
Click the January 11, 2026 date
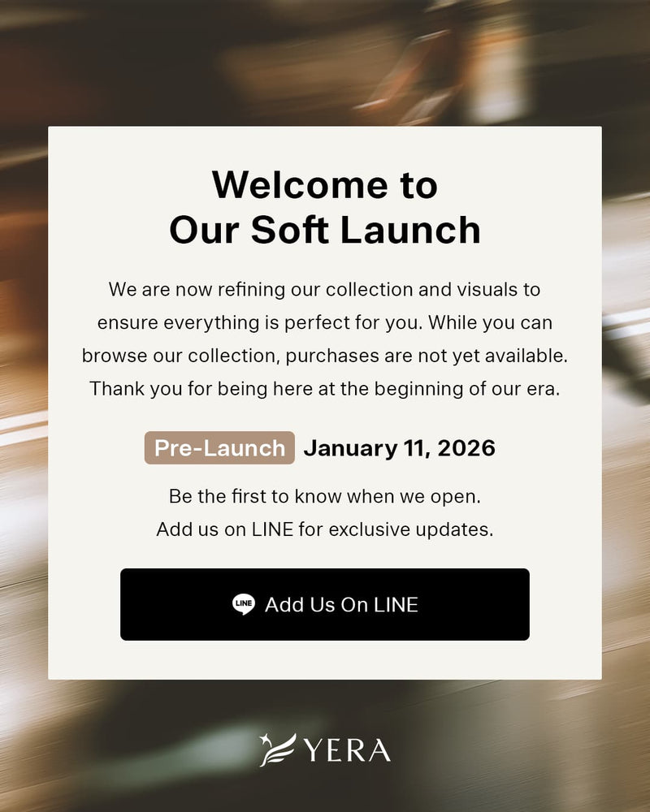399,448
